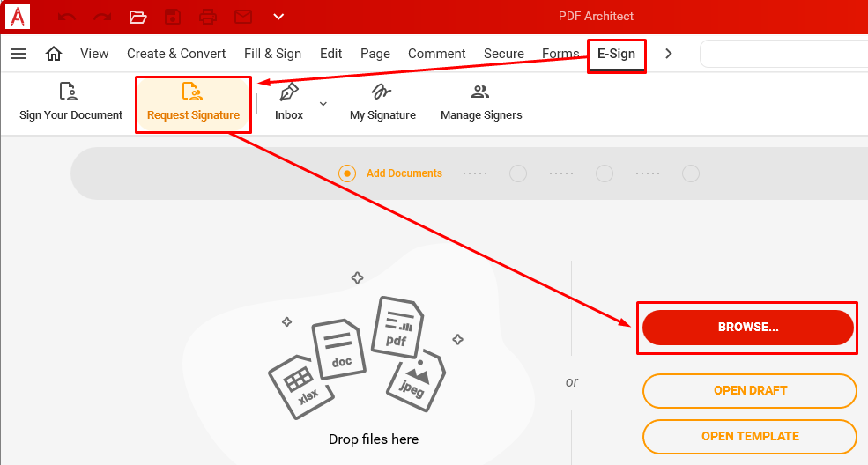
Task: Click the OPEN TEMPLATE button
Action: point(750,437)
